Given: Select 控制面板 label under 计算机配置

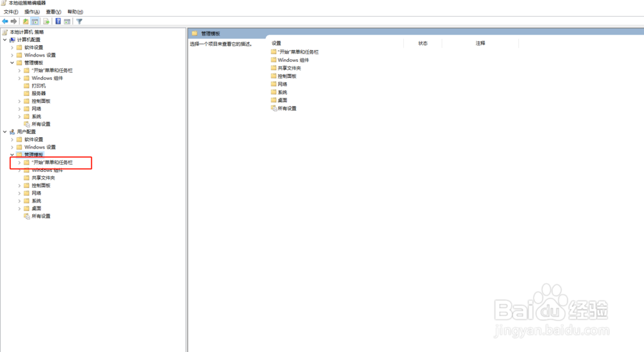Looking at the screenshot, I should coord(41,101).
